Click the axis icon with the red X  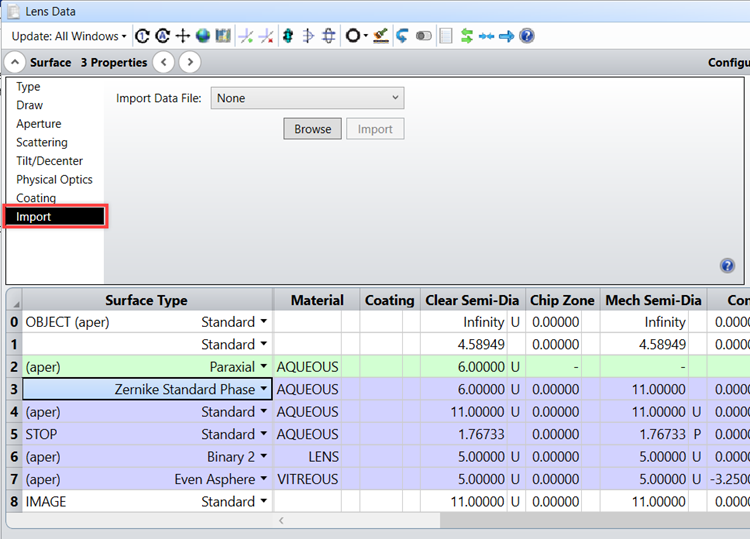tap(266, 36)
